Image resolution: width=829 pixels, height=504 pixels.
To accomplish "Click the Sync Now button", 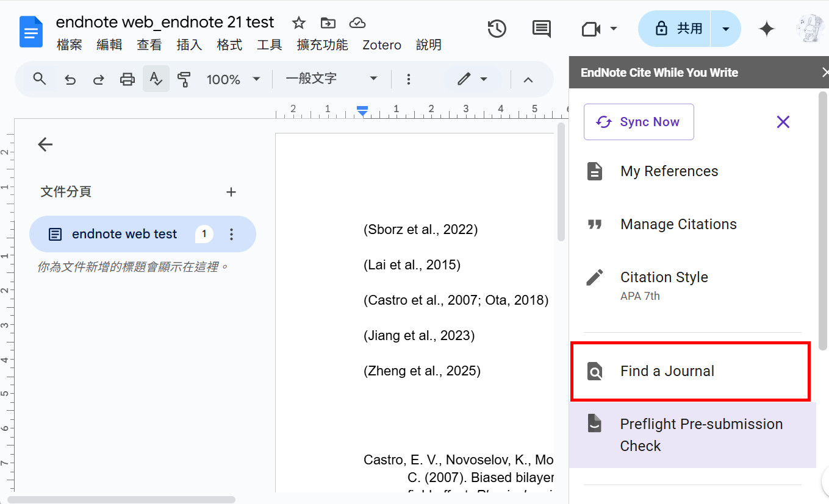I will pyautogui.click(x=639, y=122).
